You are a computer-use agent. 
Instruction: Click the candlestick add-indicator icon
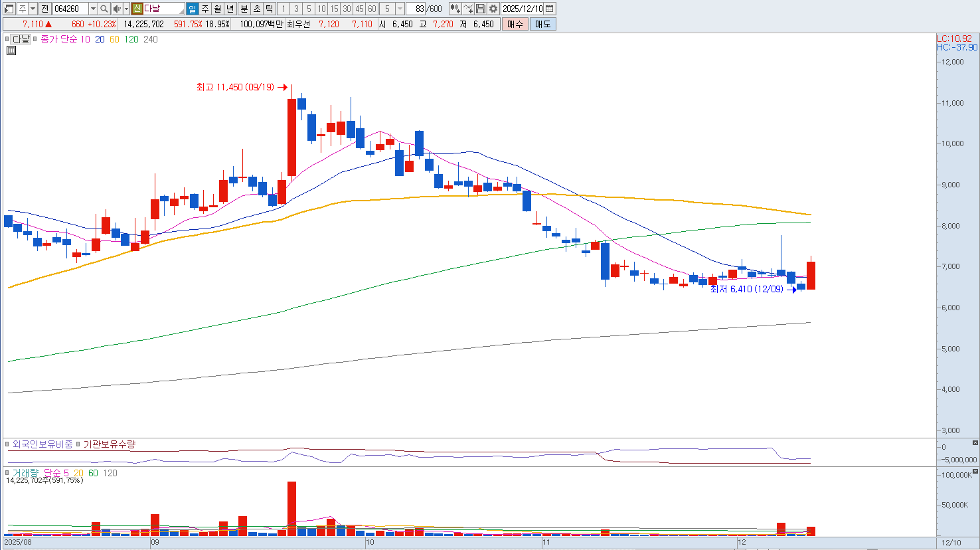(x=455, y=9)
